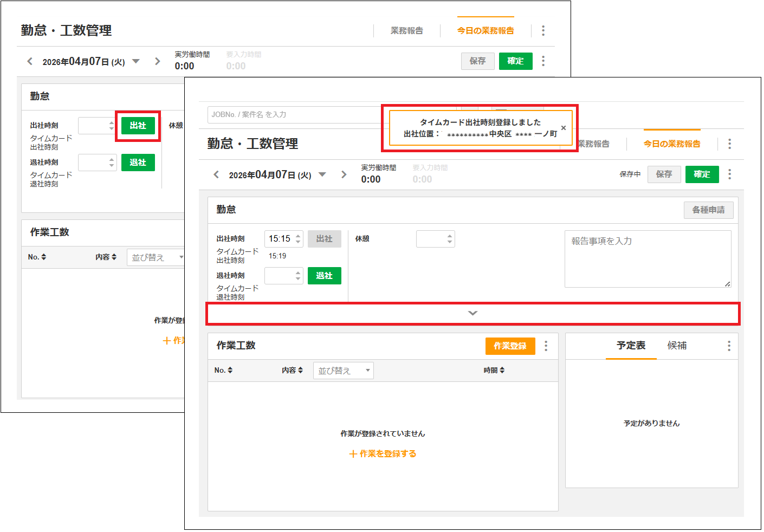Click 作業を登録する link

[x=383, y=454]
